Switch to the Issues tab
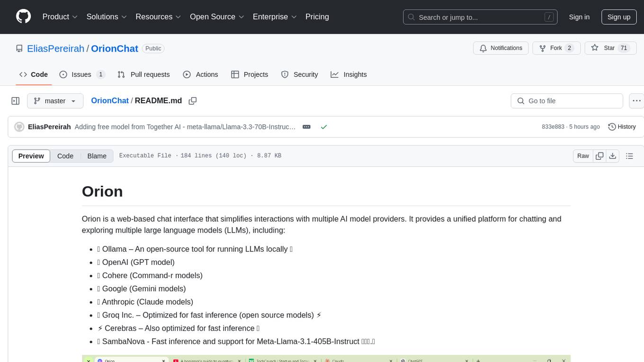This screenshot has width=644, height=362. coord(82,74)
